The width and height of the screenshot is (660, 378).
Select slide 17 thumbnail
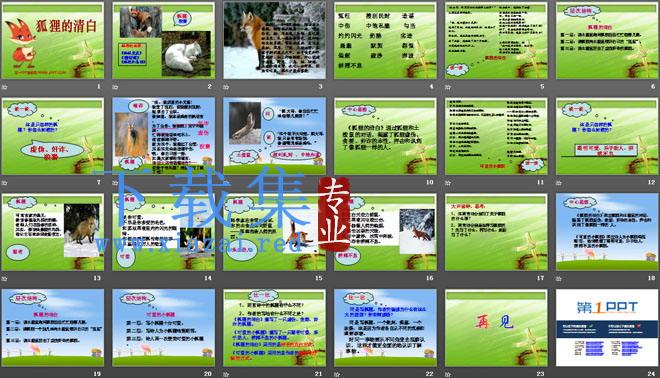point(496,232)
